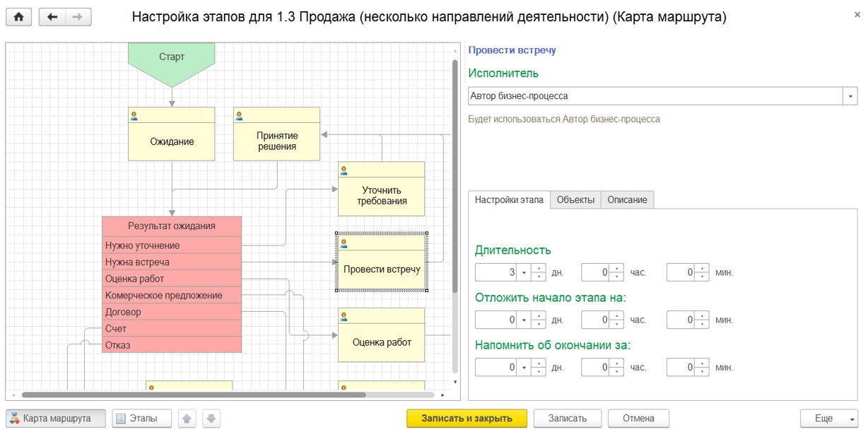Go back with the left arrow

[52, 18]
